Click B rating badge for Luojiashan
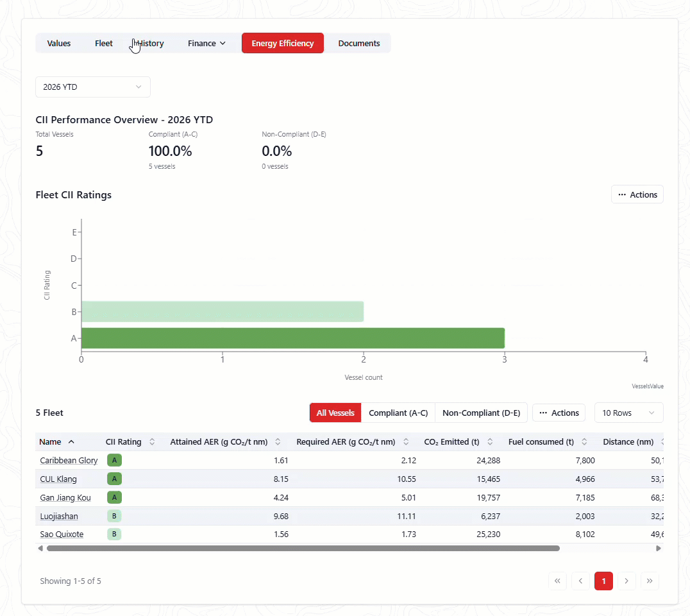The width and height of the screenshot is (690, 616). pos(114,516)
